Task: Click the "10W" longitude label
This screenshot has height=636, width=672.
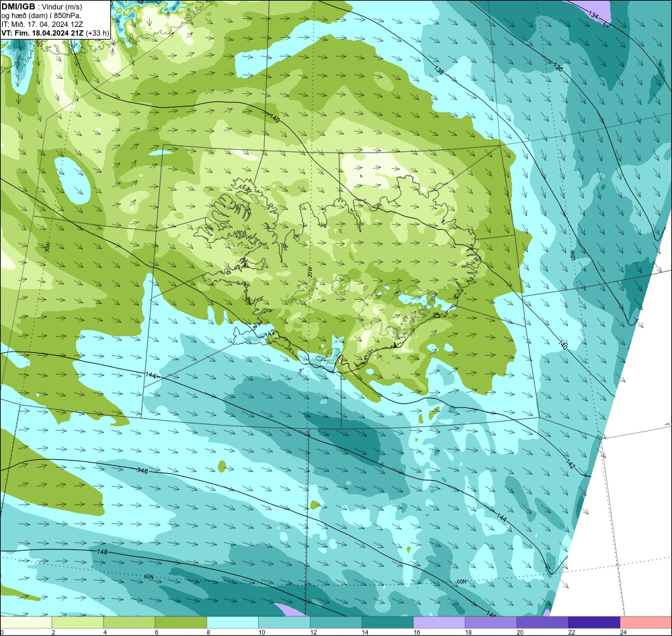Action: 572,255
